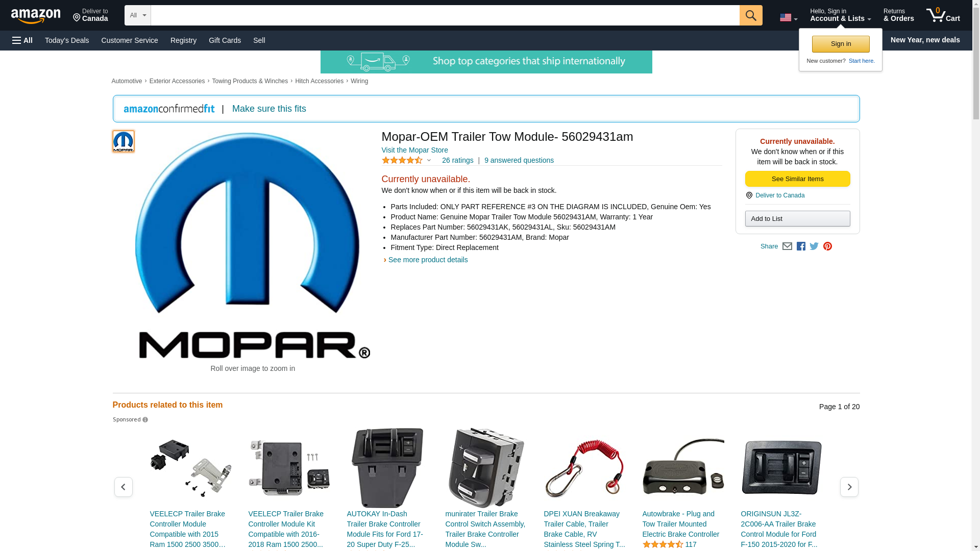Screen dimensions: 980x551
Task: Share product via email icon
Action: tap(787, 246)
